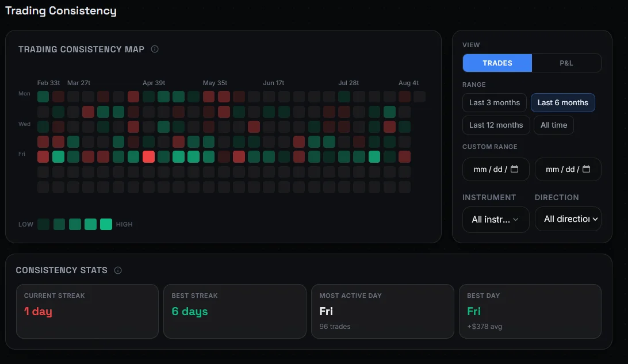
Task: Click the Mar 27t week label
Action: point(78,83)
